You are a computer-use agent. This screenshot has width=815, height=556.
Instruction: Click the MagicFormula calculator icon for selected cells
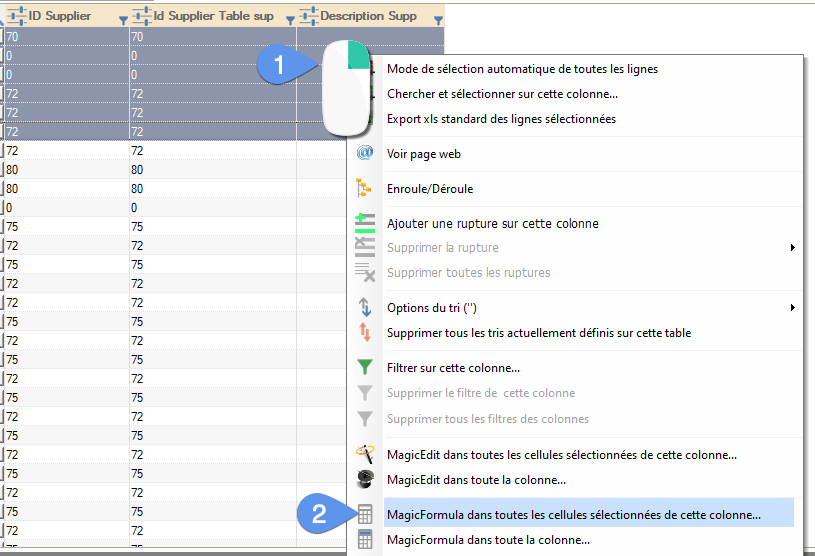(x=365, y=515)
